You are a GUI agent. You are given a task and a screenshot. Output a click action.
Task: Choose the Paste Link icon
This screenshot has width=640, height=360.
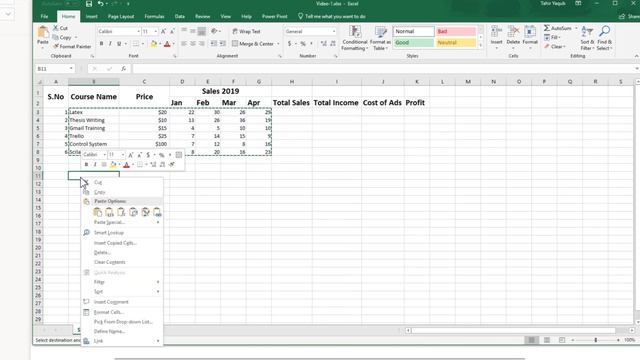(x=157, y=212)
